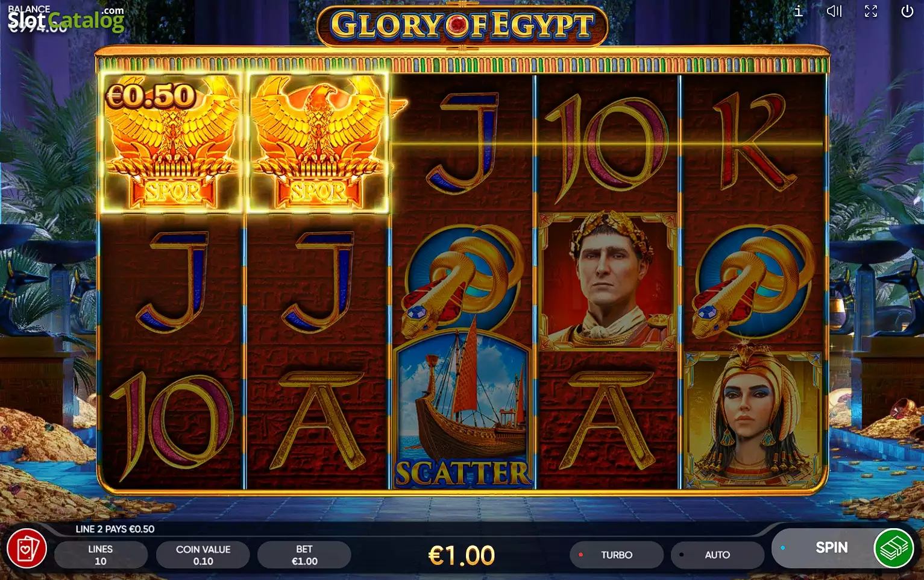Hit the Spin button

[832, 547]
